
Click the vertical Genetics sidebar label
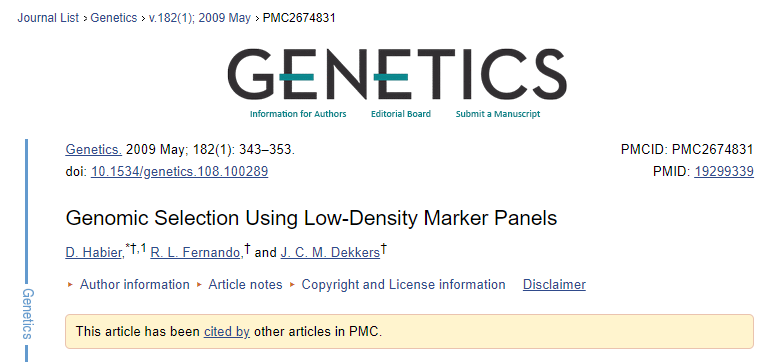27,314
